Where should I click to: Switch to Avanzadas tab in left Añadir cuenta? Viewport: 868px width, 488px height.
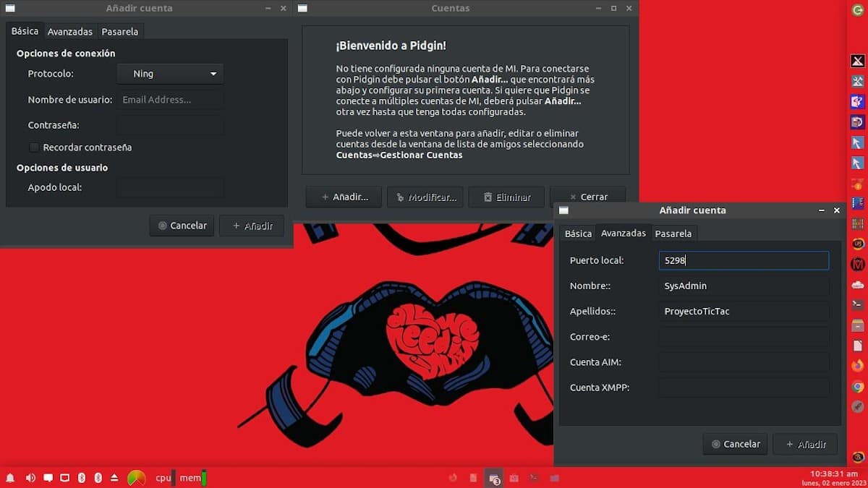70,32
